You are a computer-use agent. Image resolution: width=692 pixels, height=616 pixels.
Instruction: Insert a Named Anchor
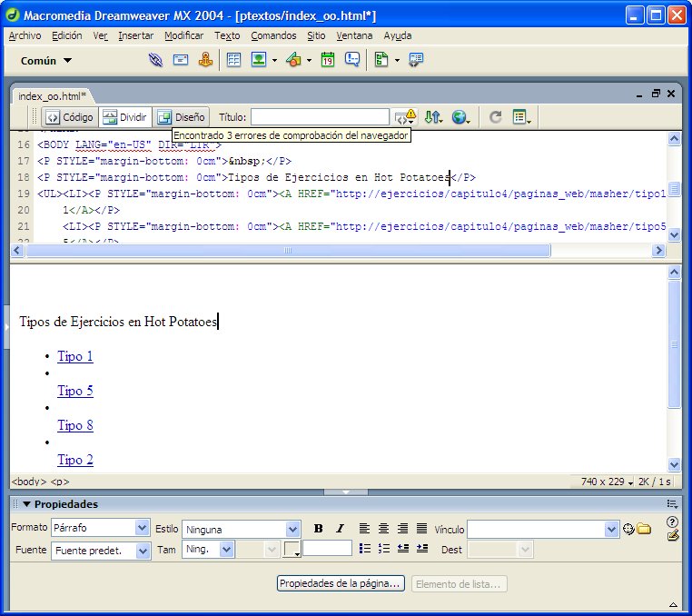point(205,61)
